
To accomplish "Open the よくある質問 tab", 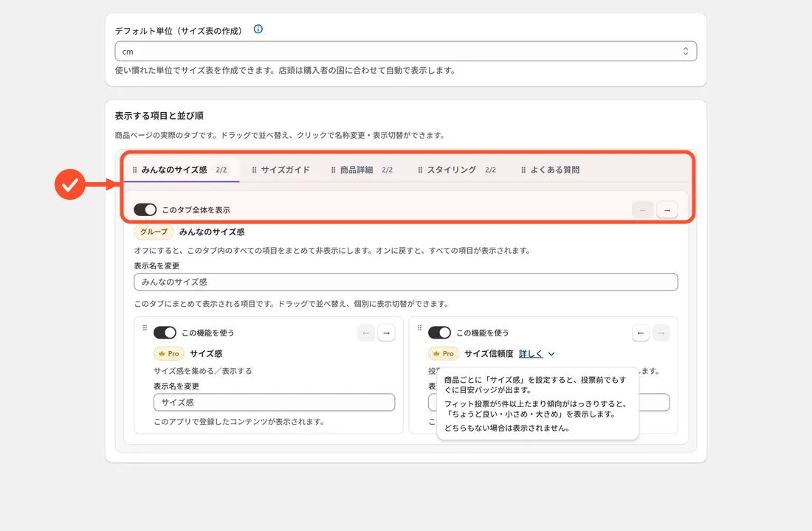I will [550, 170].
